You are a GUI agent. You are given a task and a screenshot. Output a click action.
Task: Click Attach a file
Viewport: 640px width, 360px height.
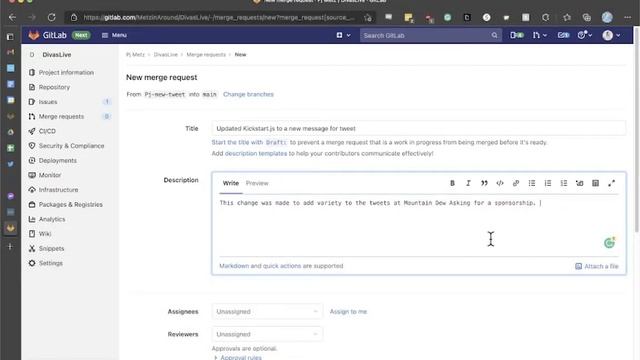pos(597,266)
